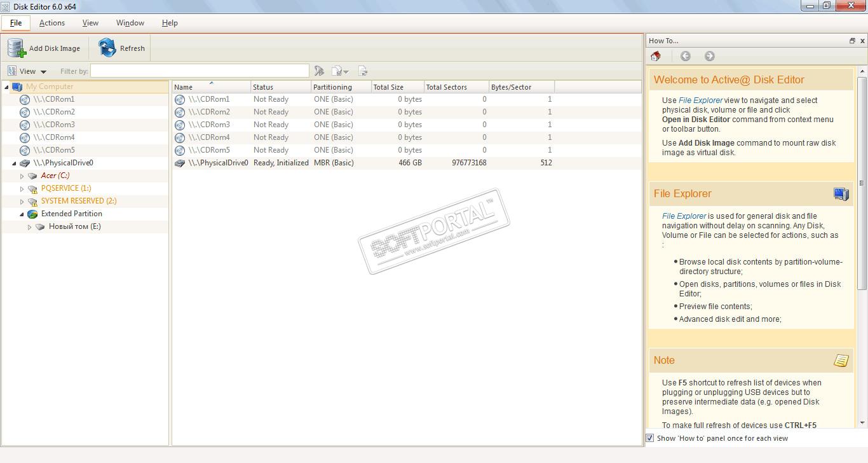Click the My Computer icon in the tree
Viewport: 868px width, 463px height.
(x=17, y=86)
